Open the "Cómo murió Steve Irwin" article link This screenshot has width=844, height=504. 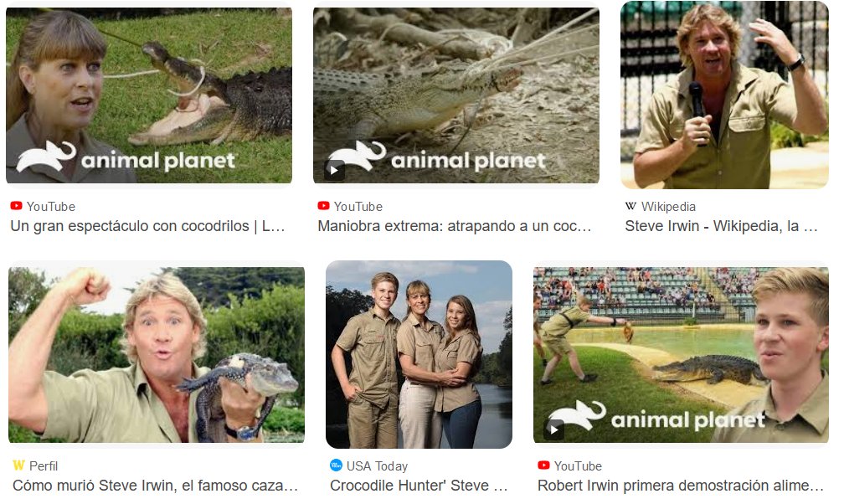[x=155, y=486]
